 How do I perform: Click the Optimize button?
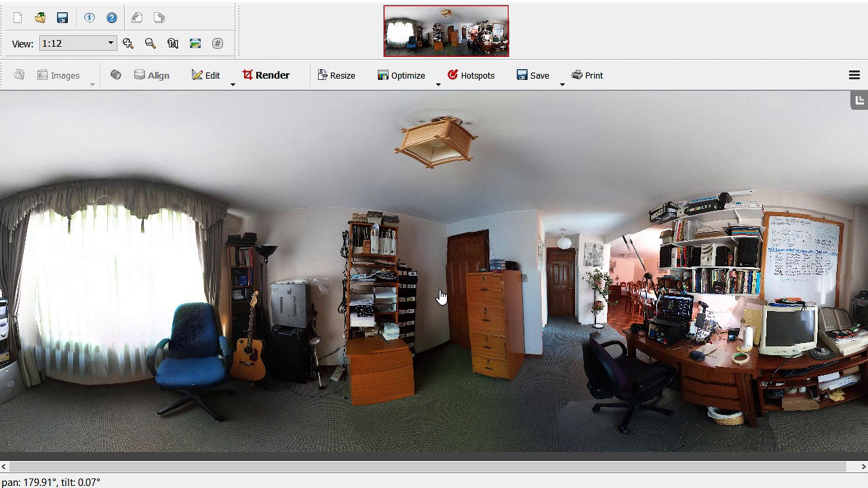[x=401, y=75]
